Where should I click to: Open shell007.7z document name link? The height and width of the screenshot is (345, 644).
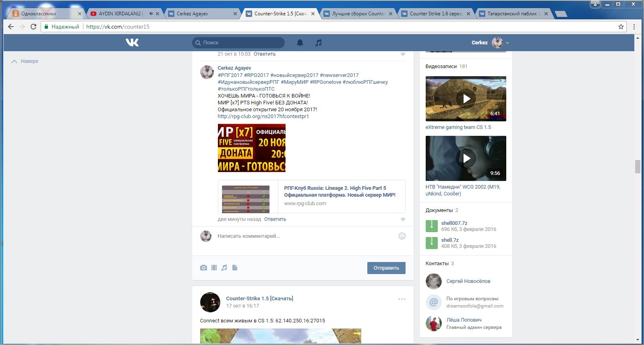coord(454,223)
